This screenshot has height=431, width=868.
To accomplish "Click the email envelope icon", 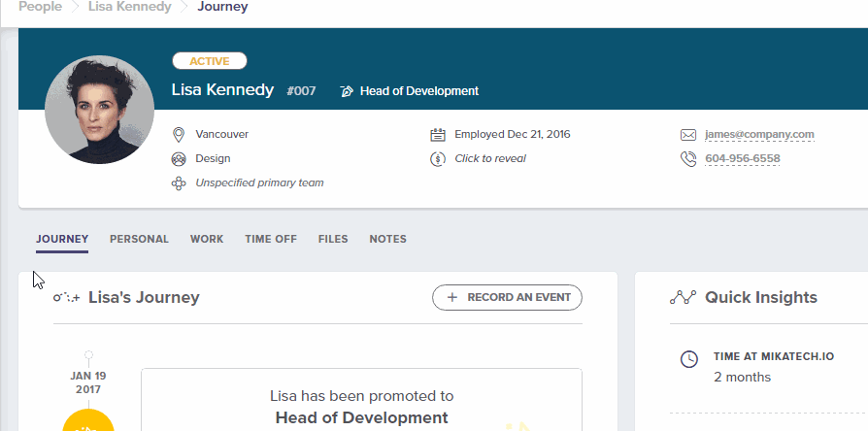I will (688, 135).
